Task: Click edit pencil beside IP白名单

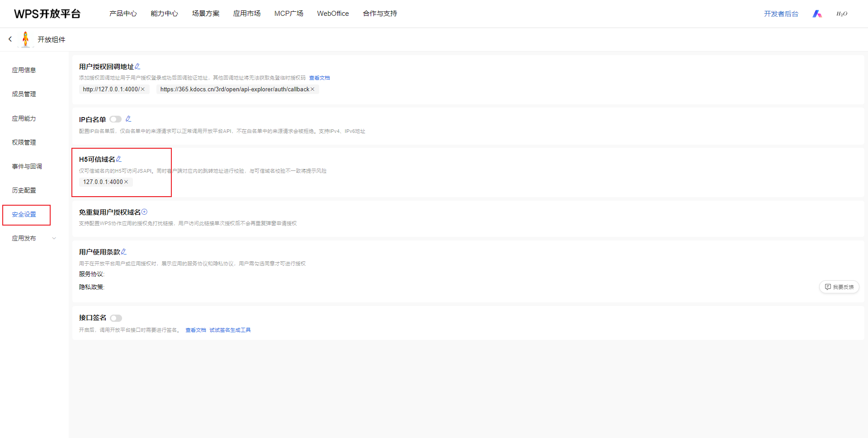Action: 128,119
